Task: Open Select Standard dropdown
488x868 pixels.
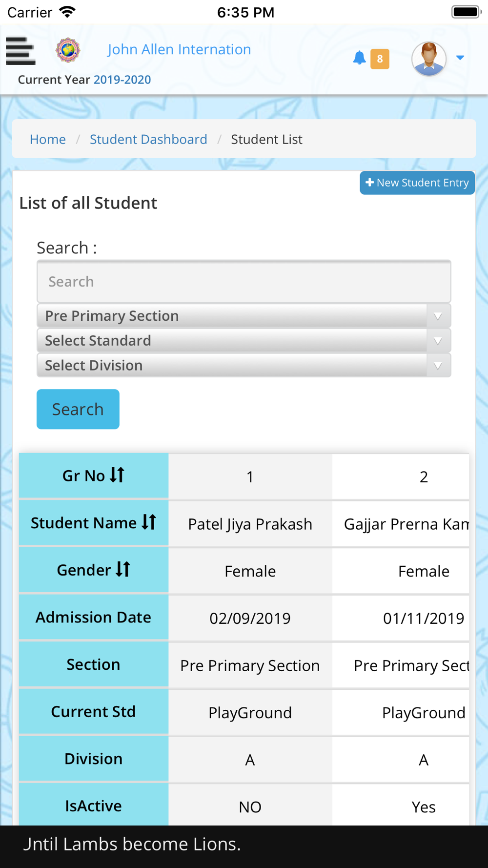Action: pos(244,341)
